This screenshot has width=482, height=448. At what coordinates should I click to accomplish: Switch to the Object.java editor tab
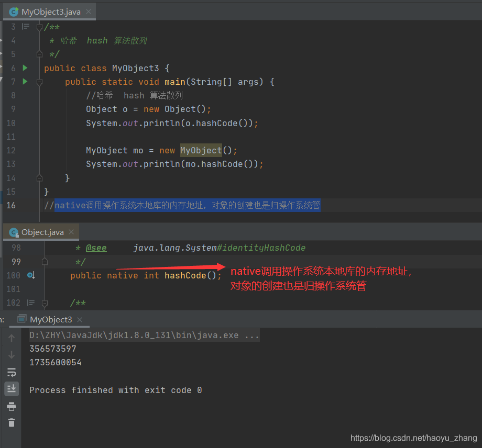(x=41, y=232)
